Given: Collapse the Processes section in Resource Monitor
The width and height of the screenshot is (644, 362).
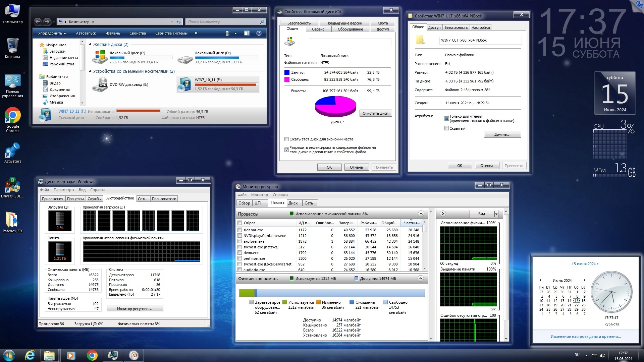Looking at the screenshot, I should click(421, 214).
